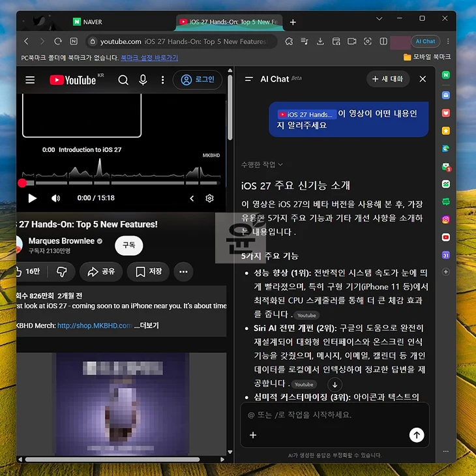Reload the current page

pyautogui.click(x=57, y=41)
